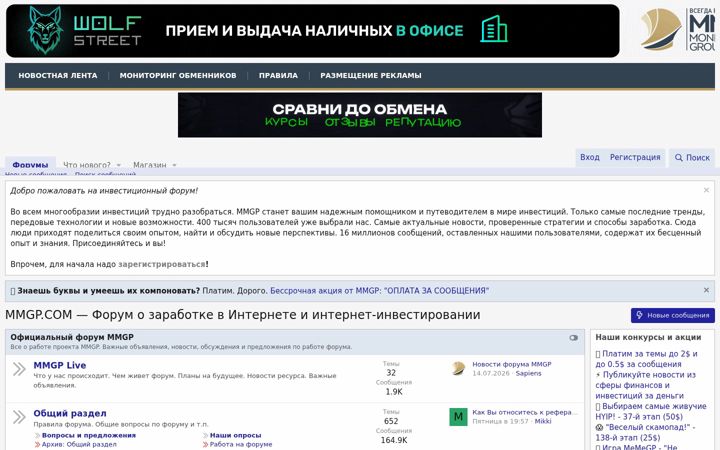The height and width of the screenshot is (450, 720).
Task: Toggle collapse of Официальный форум MMGP category
Action: click(574, 338)
